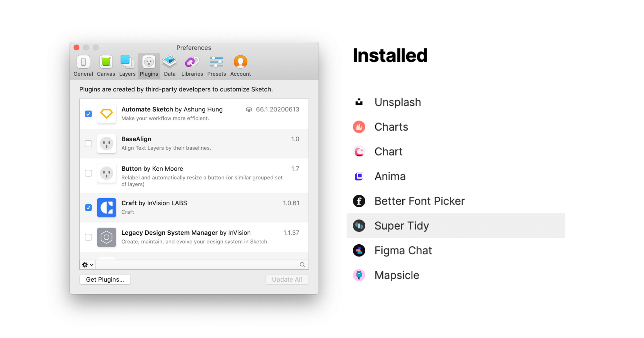Click the Unsplash plugin icon
The width and height of the screenshot is (644, 338).
click(x=359, y=102)
